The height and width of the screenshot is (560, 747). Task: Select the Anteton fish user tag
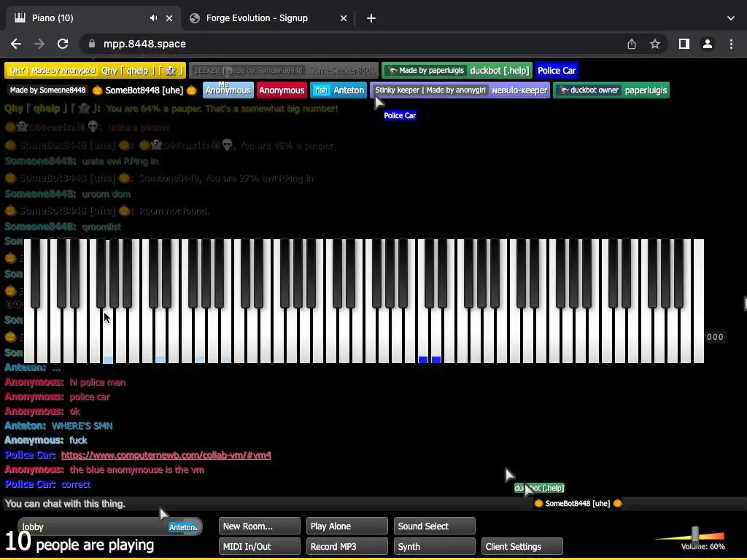pos(338,90)
